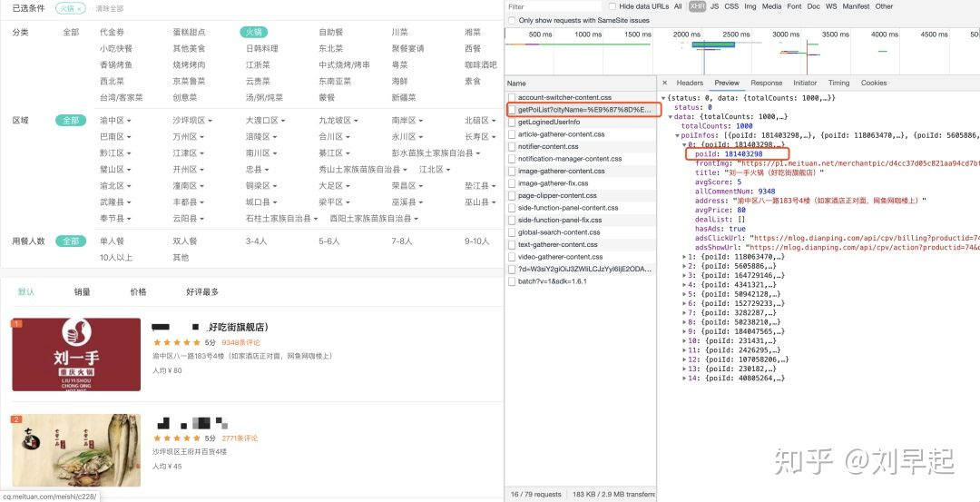Choose the 日韩料理 category
The image size is (980, 502).
click(x=262, y=48)
